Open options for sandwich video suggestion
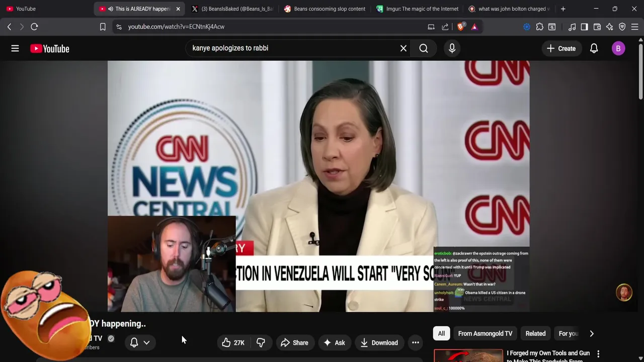 pos(598,354)
